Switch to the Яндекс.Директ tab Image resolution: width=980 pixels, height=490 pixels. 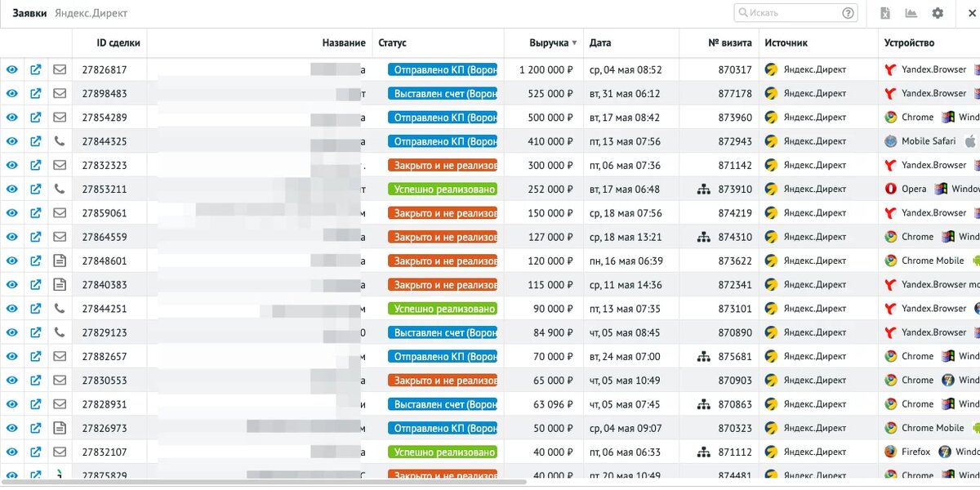coord(91,13)
